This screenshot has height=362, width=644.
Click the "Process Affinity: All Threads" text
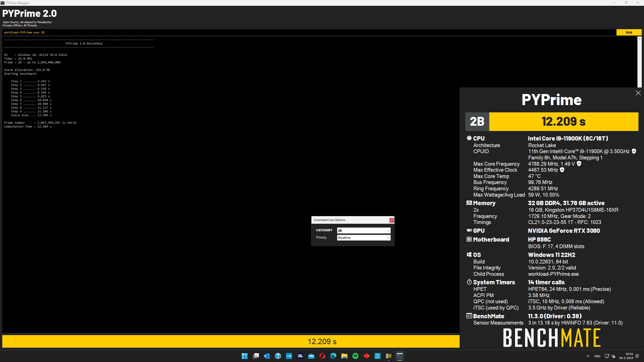coord(20,25)
